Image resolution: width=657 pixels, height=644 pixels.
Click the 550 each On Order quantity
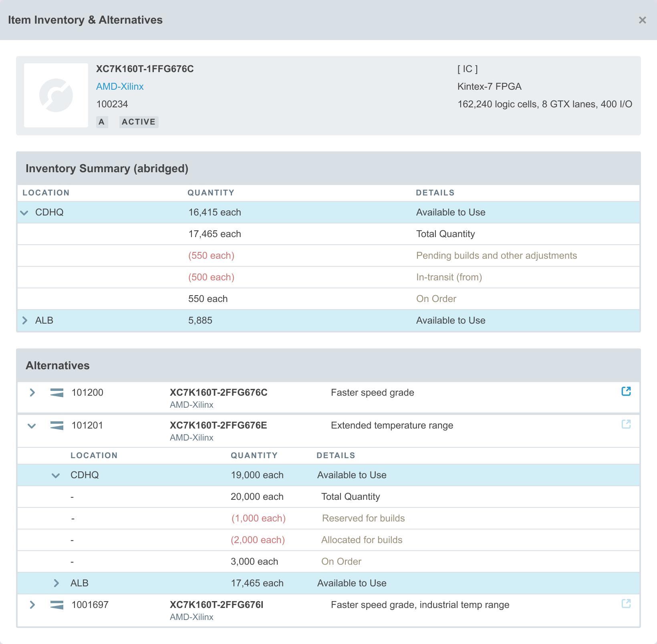point(208,299)
